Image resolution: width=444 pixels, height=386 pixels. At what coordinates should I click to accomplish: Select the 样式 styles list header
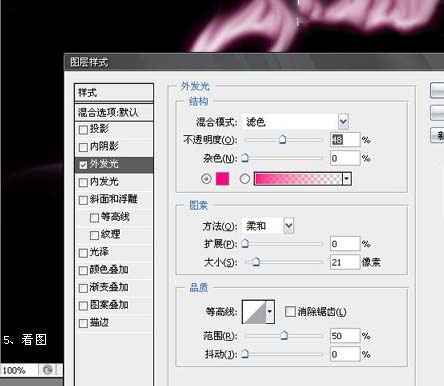114,92
